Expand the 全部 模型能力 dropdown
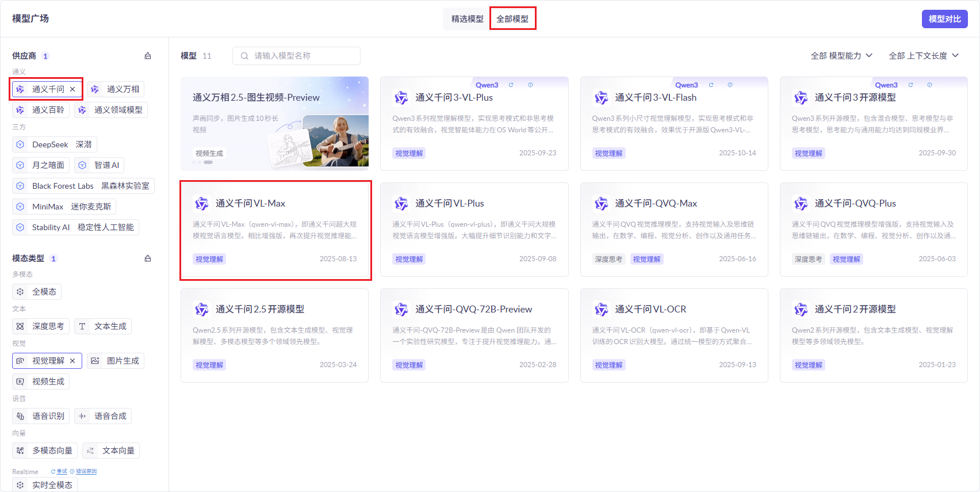The width and height of the screenshot is (980, 492). coord(841,56)
